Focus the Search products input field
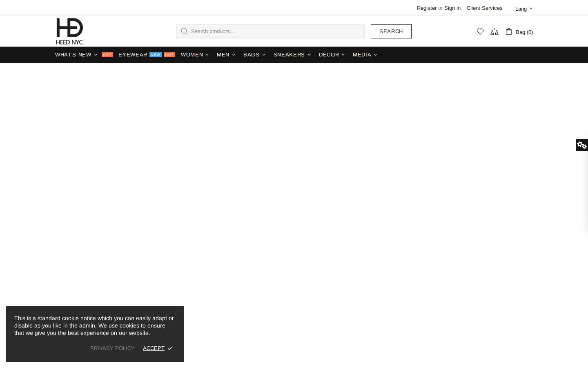This screenshot has height=368, width=588. [270, 31]
